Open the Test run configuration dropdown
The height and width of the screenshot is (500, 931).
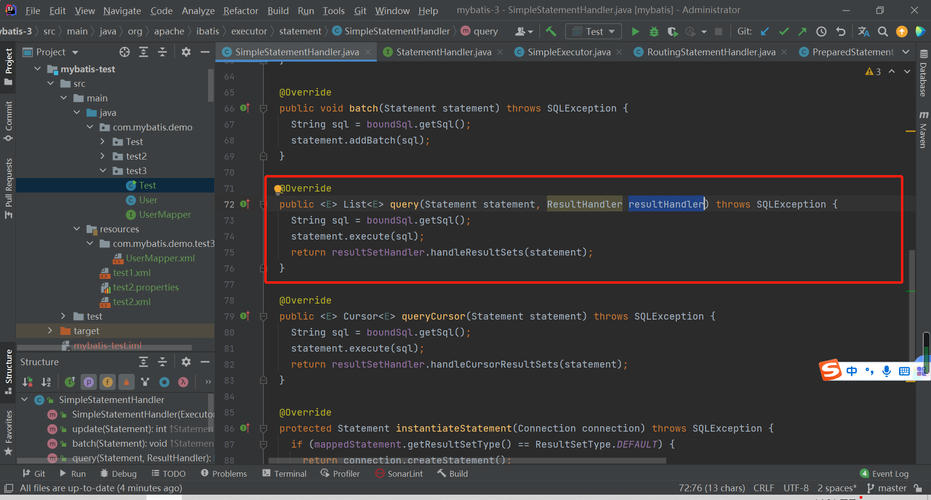click(x=594, y=31)
